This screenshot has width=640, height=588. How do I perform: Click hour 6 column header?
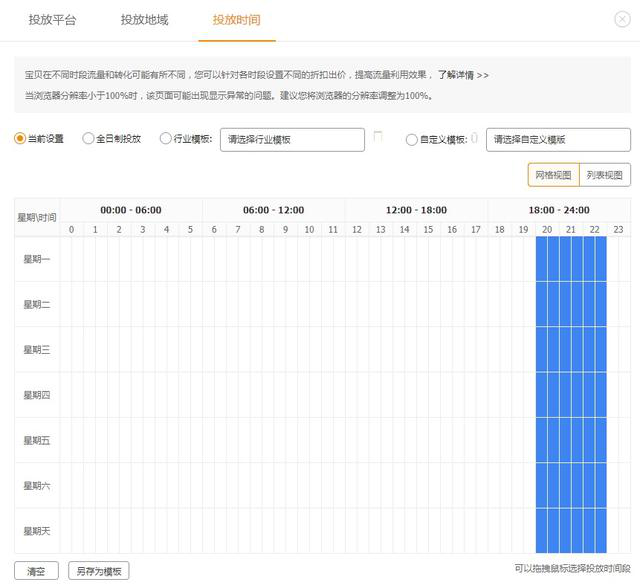click(214, 229)
